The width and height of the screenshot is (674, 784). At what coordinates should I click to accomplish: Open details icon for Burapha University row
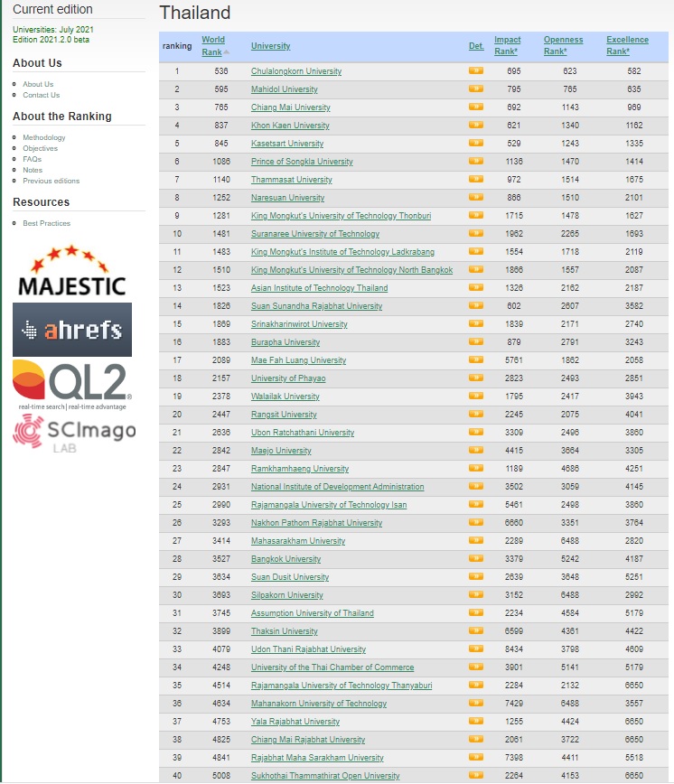pyautogui.click(x=475, y=342)
